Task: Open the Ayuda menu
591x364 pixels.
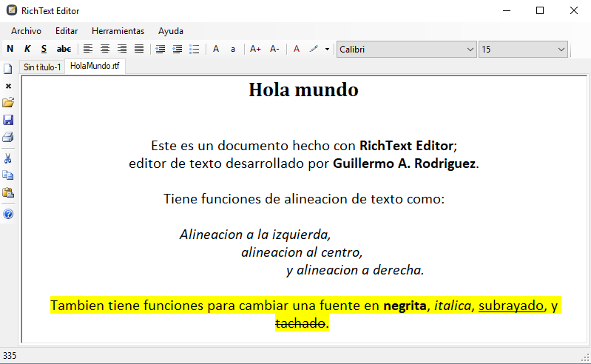Action: (x=171, y=31)
